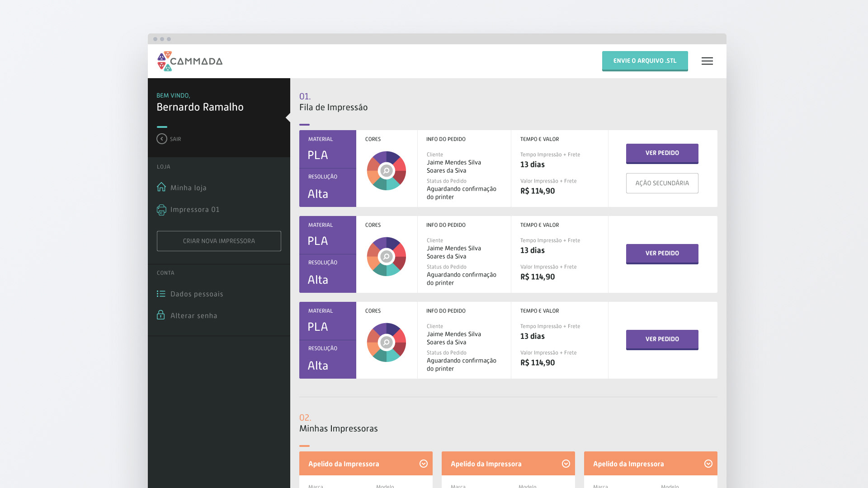The width and height of the screenshot is (868, 488).
Task: Click the orange segment of the second color wheel
Action: coord(373,262)
